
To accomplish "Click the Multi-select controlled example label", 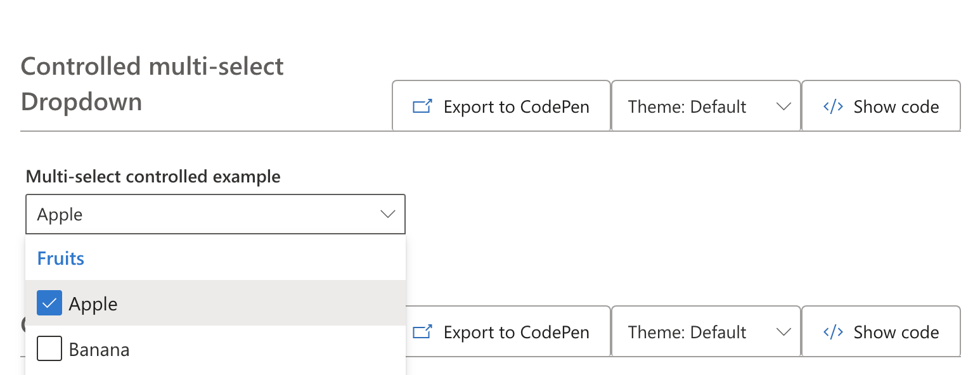I will click(153, 177).
